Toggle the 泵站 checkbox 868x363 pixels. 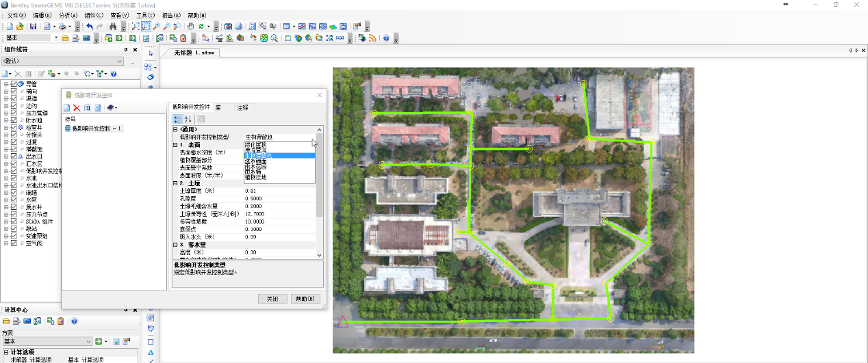coord(14,229)
